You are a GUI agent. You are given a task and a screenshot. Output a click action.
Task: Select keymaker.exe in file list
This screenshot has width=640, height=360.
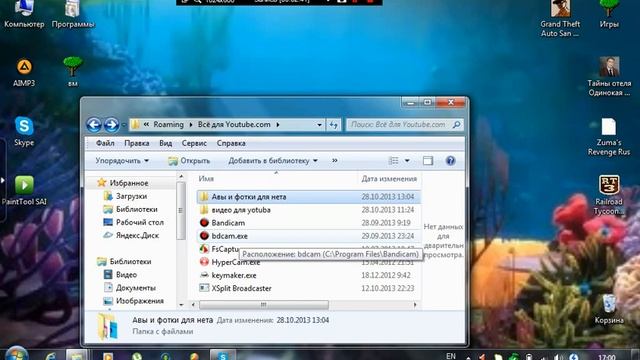coord(309,275)
